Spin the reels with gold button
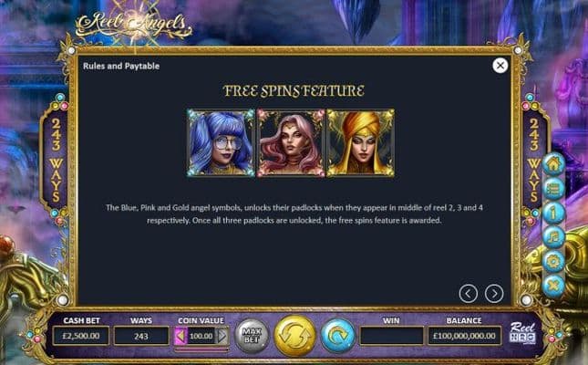 click(295, 336)
